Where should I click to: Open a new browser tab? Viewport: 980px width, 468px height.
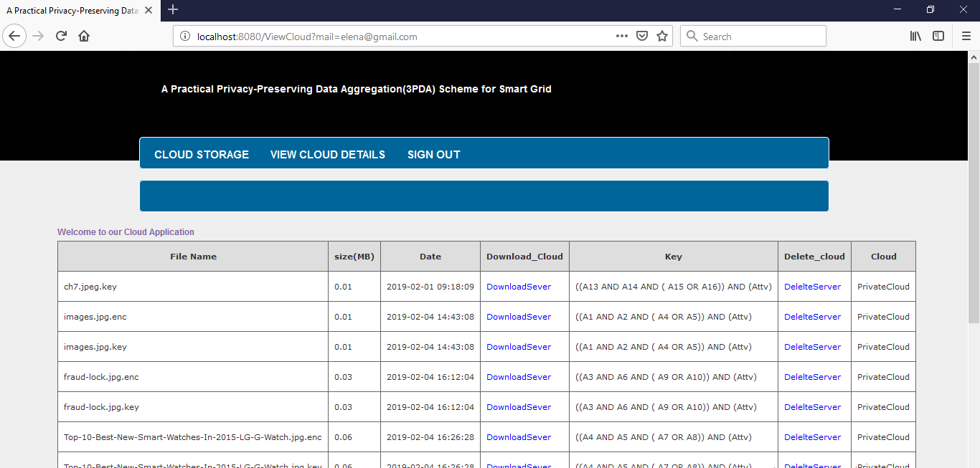[x=173, y=10]
